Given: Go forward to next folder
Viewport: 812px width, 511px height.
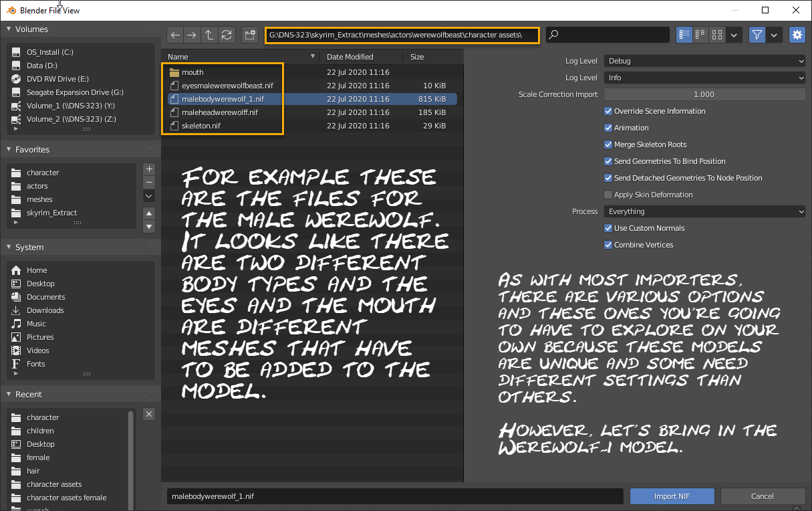Looking at the screenshot, I should pyautogui.click(x=192, y=35).
